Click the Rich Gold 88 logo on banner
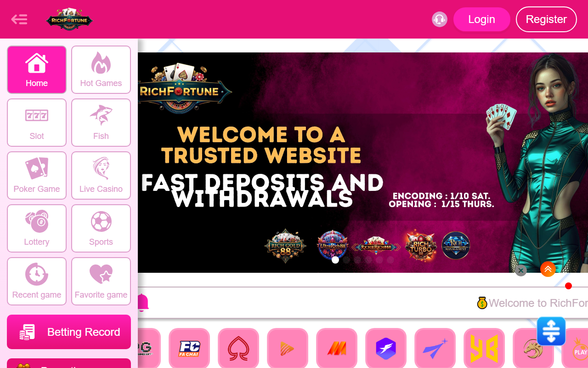588x368 pixels. [285, 246]
